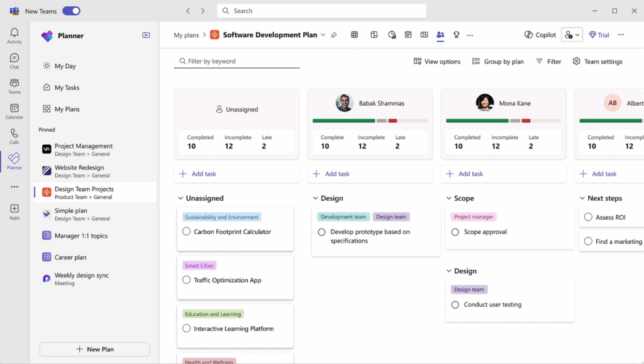Mark Assess ROI complete
The width and height of the screenshot is (644, 364).
pyautogui.click(x=588, y=217)
